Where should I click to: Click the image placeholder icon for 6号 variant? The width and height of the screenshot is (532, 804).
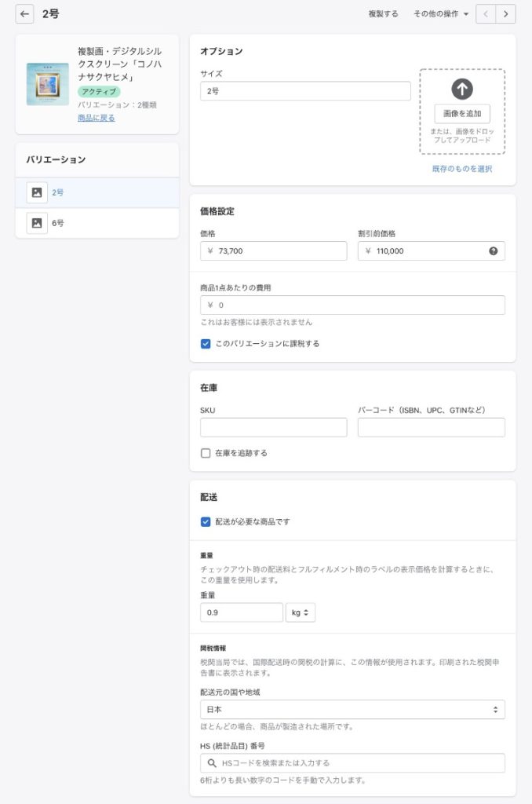(37, 223)
